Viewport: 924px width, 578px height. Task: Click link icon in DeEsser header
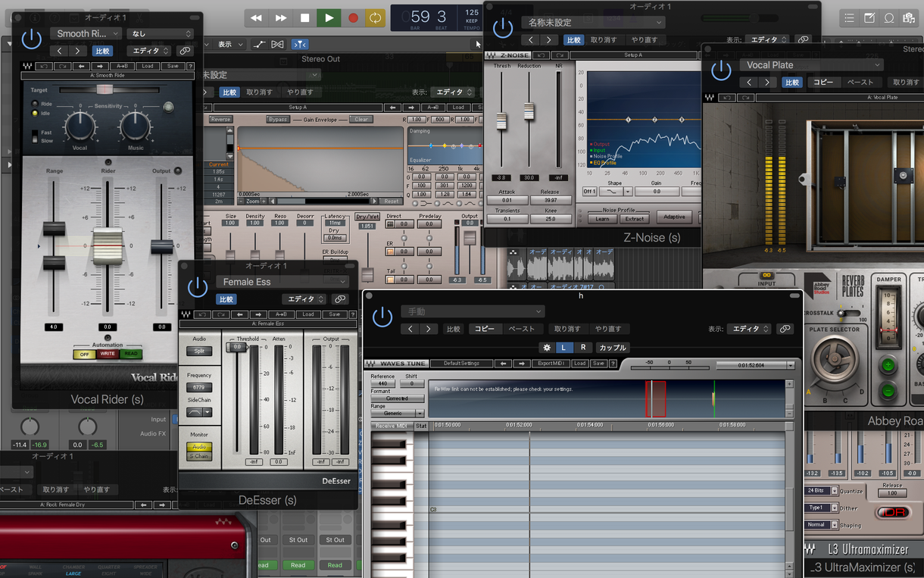340,299
